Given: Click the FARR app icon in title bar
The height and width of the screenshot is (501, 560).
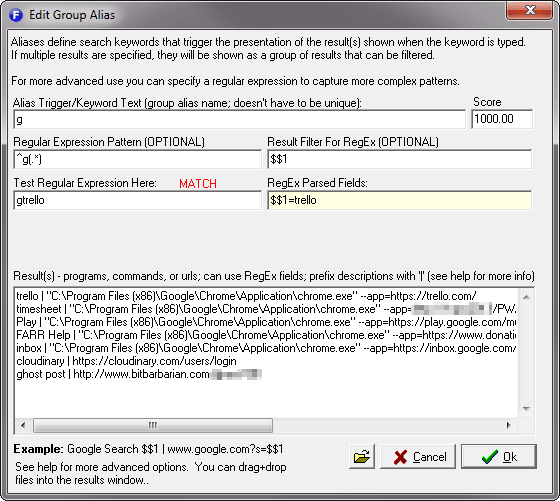Looking at the screenshot, I should coord(16,15).
